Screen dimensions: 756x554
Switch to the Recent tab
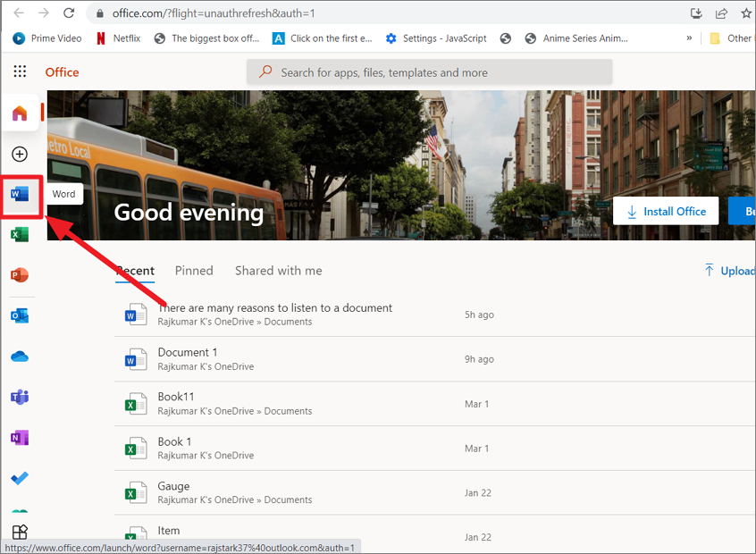click(x=135, y=271)
